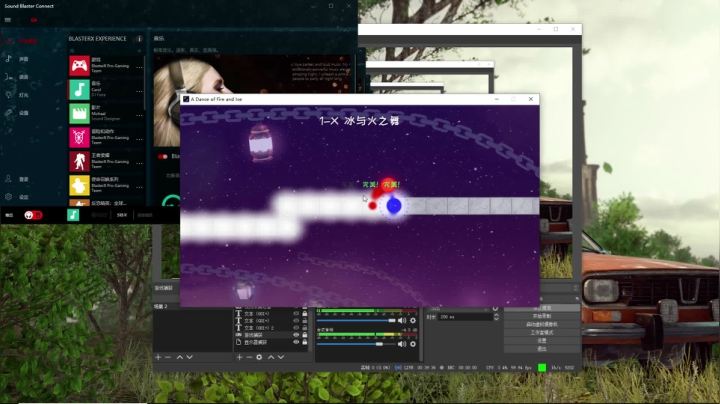The width and height of the screenshot is (720, 404).
Task: Move scene up in OBS scenes panel
Action: pos(180,357)
